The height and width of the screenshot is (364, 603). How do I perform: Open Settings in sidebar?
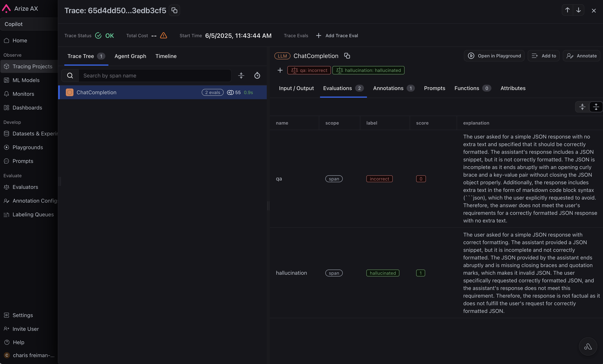(x=29, y=315)
